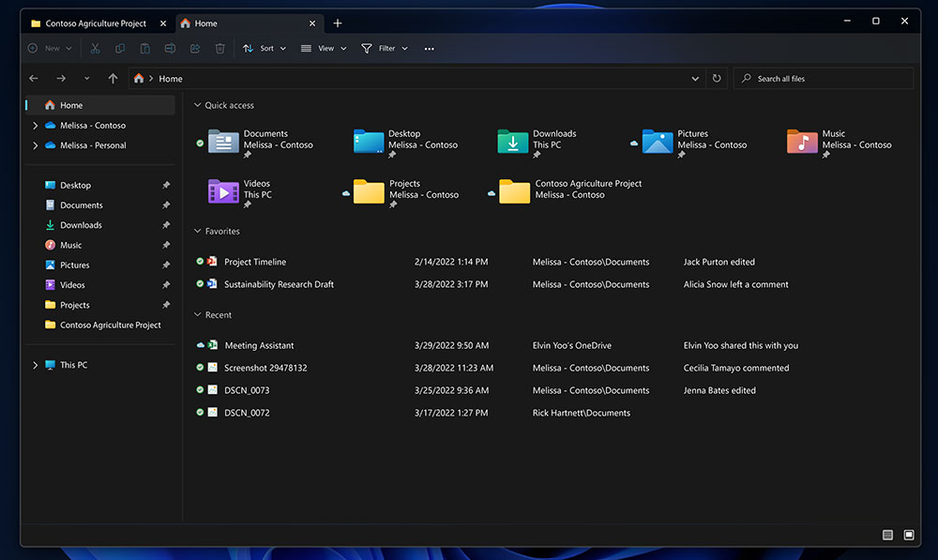Open the Project Timeline file
Image resolution: width=938 pixels, height=560 pixels.
[254, 262]
